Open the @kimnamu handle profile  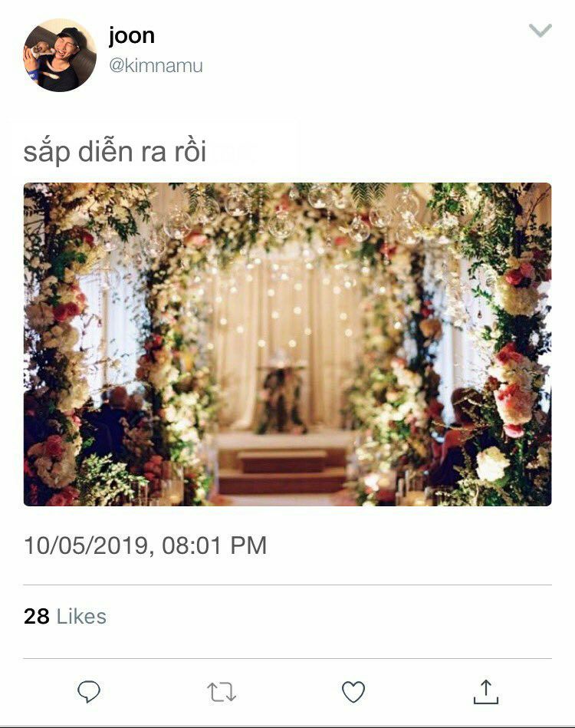156,65
